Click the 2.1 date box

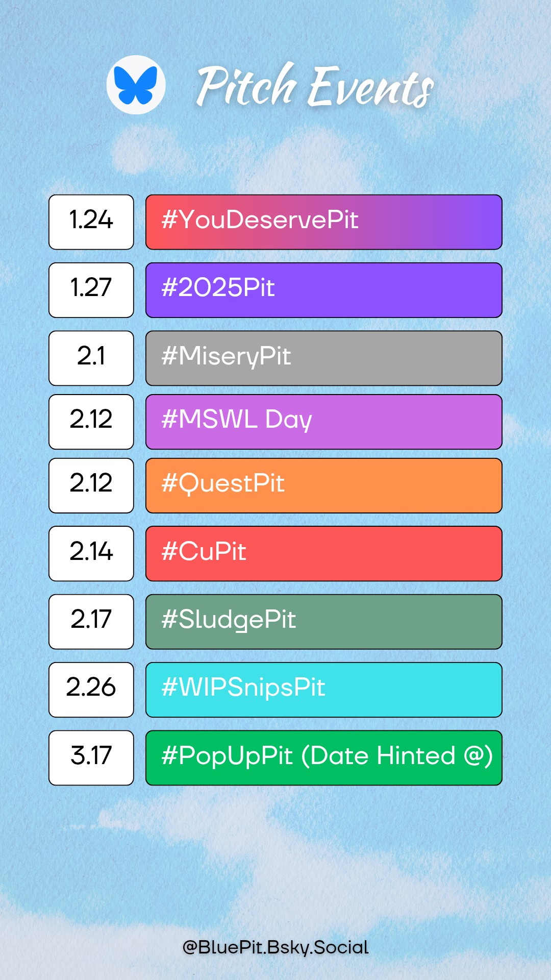(91, 358)
